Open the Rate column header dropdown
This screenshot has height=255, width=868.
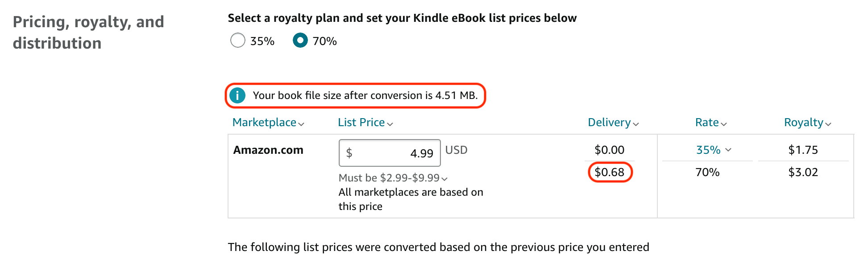[711, 123]
